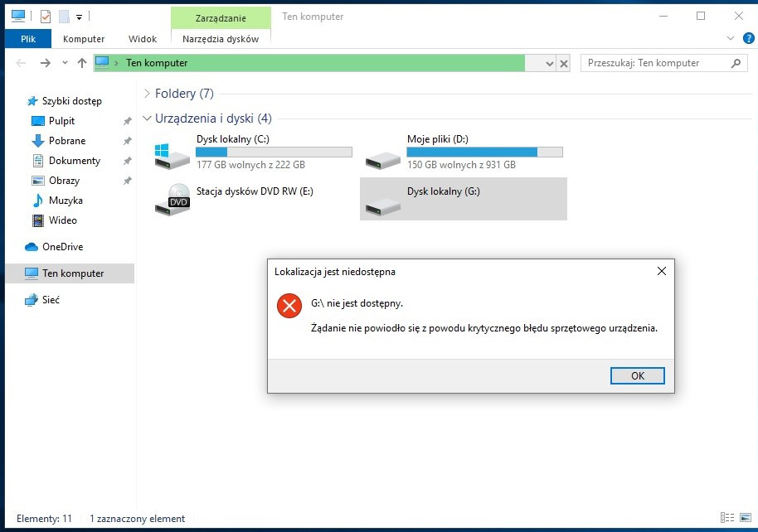This screenshot has width=758, height=532.
Task: Unpin Pobrane from Szybki dostęp
Action: pos(126,141)
